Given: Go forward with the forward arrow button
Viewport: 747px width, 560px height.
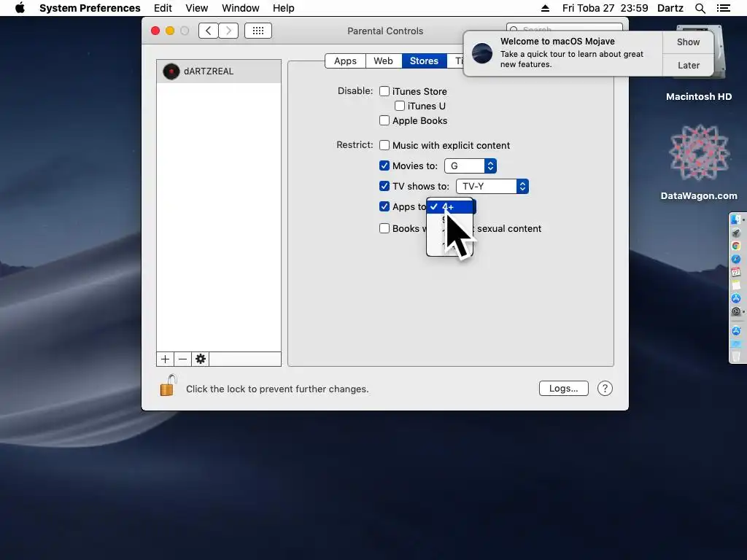Looking at the screenshot, I should point(228,31).
